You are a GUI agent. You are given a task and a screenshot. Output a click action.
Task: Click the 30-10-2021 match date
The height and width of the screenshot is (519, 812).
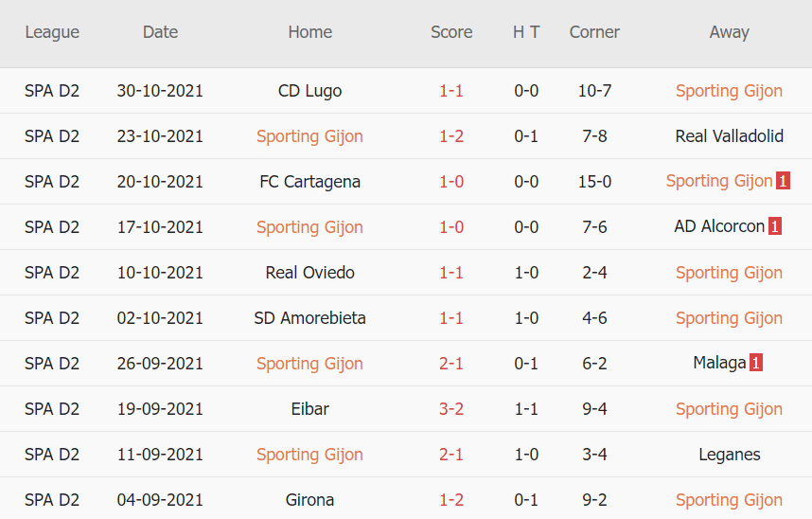pos(160,91)
